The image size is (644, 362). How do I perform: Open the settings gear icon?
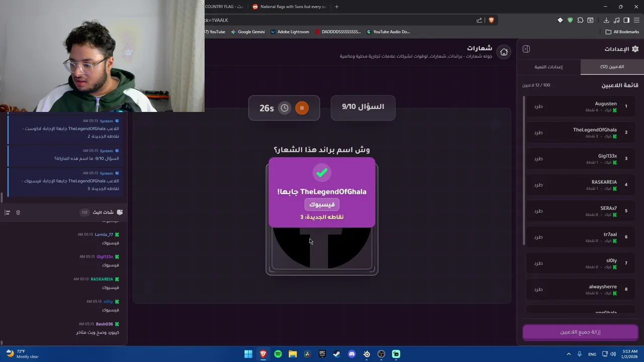pyautogui.click(x=635, y=49)
